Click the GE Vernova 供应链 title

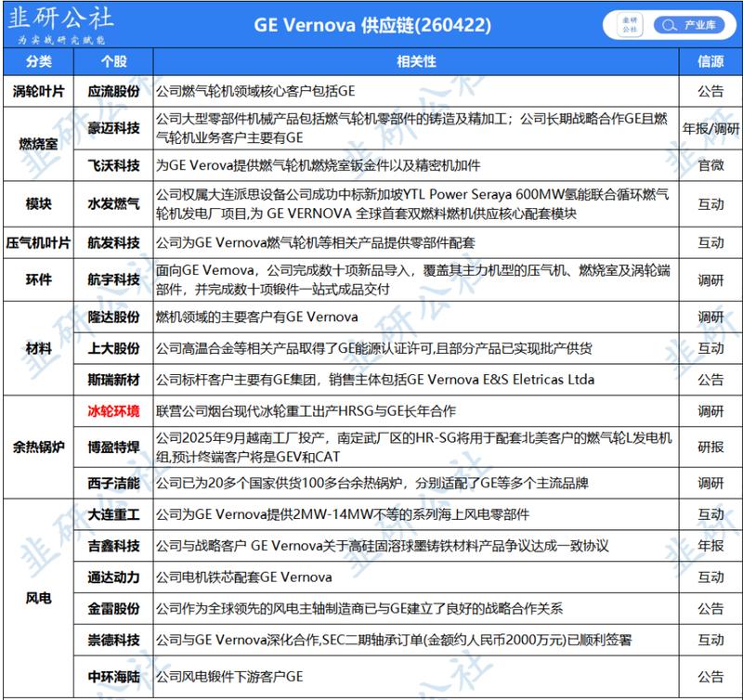point(372,25)
